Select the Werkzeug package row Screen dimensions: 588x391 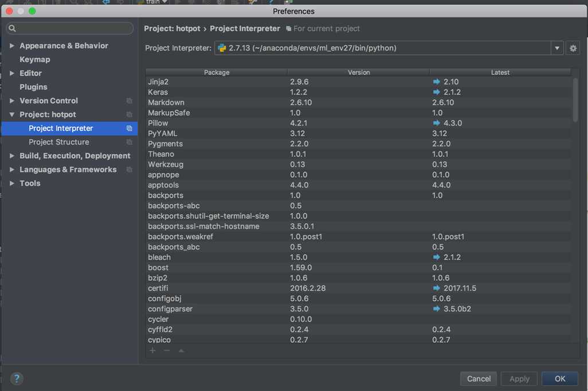[359, 164]
